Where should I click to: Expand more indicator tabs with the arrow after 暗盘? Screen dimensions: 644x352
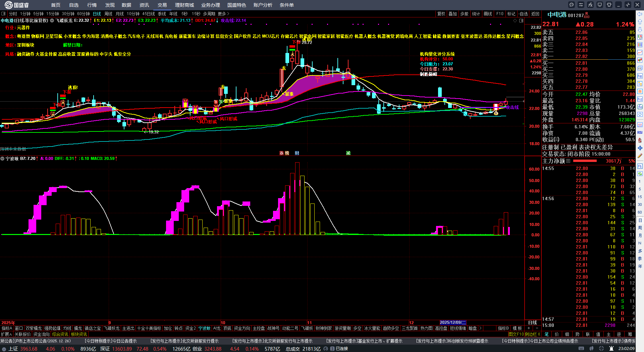(480, 328)
